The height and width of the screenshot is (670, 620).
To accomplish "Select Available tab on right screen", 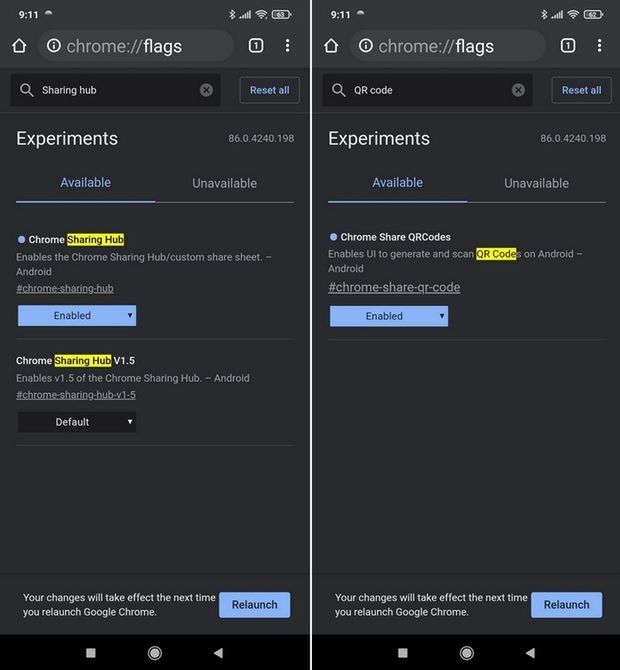I will pyautogui.click(x=397, y=183).
